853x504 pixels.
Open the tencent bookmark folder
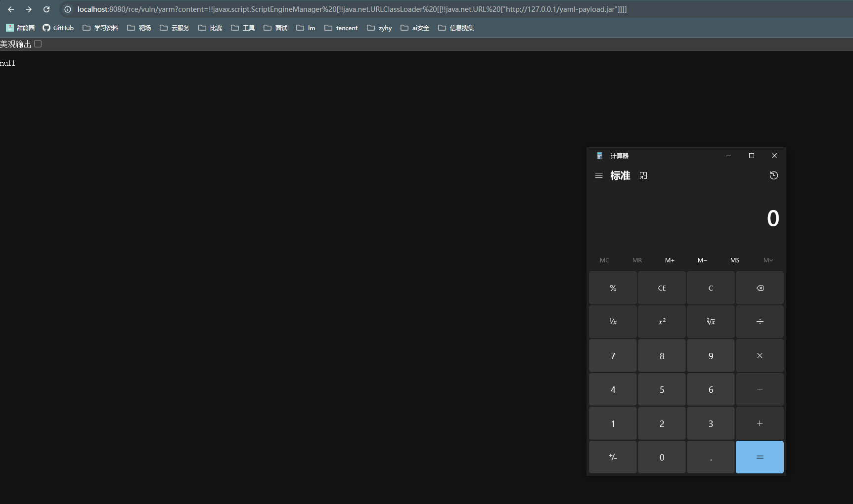point(341,28)
